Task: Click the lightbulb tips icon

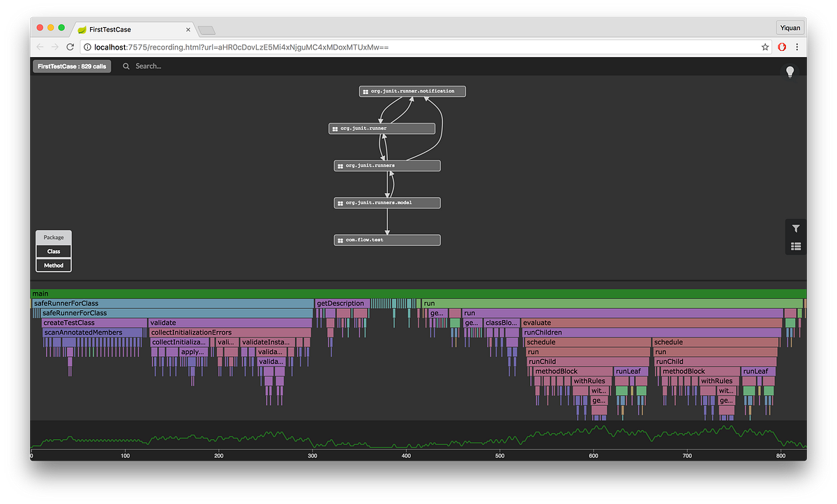Action: [790, 71]
